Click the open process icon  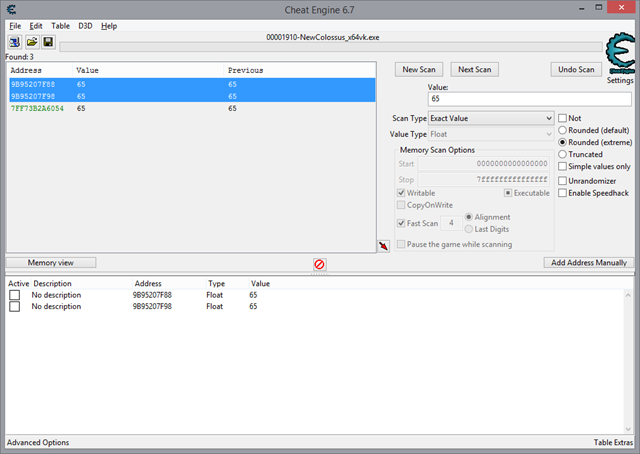click(15, 43)
